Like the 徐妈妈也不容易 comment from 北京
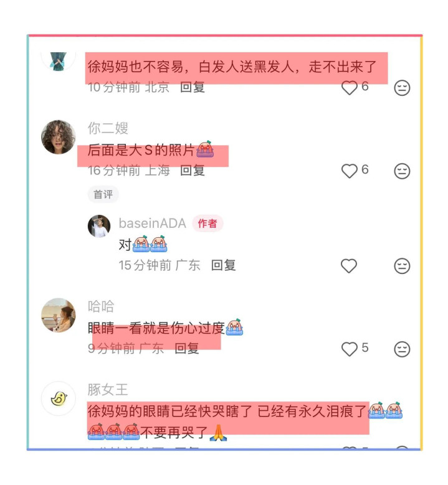This screenshot has width=448, height=485. (349, 88)
